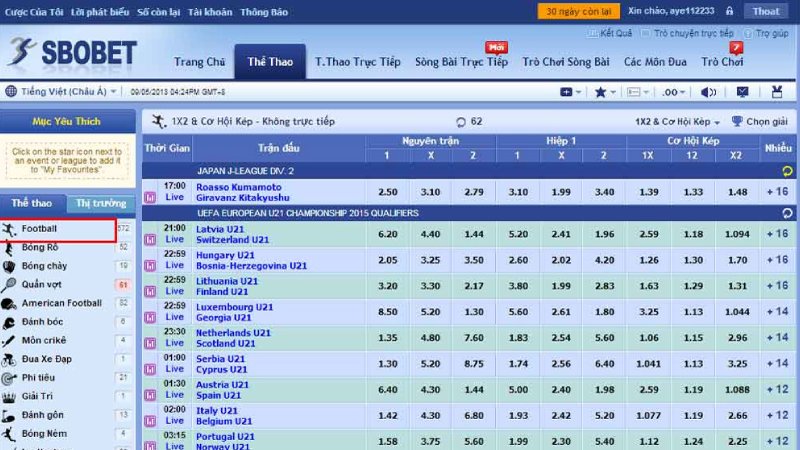The width and height of the screenshot is (800, 450).
Task: Click the lock icon beside the username
Action: 730,11
